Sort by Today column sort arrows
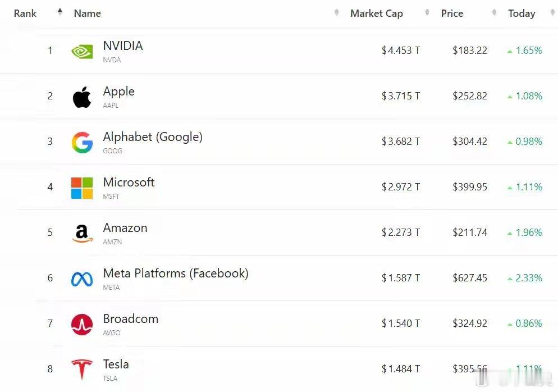This screenshot has width=558, height=392. click(x=552, y=13)
